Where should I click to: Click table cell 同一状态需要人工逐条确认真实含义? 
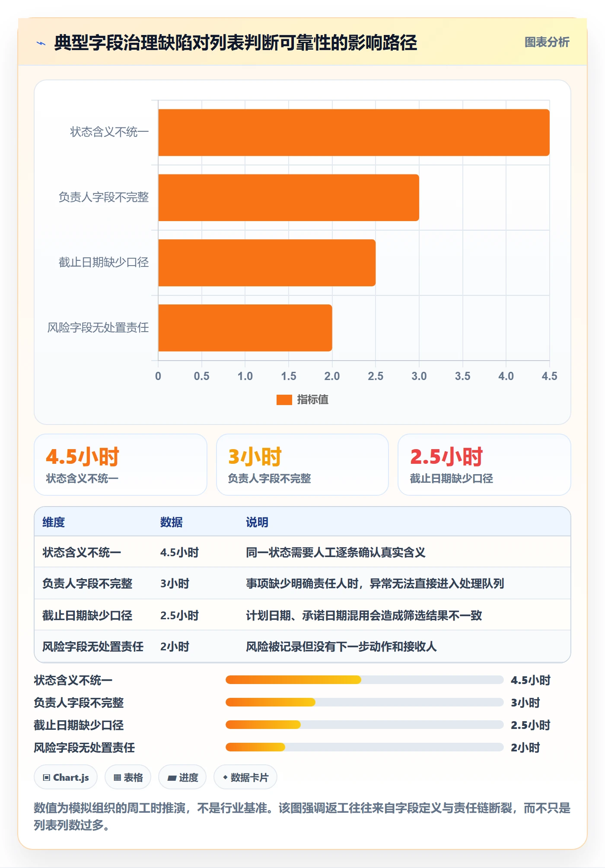pyautogui.click(x=336, y=552)
